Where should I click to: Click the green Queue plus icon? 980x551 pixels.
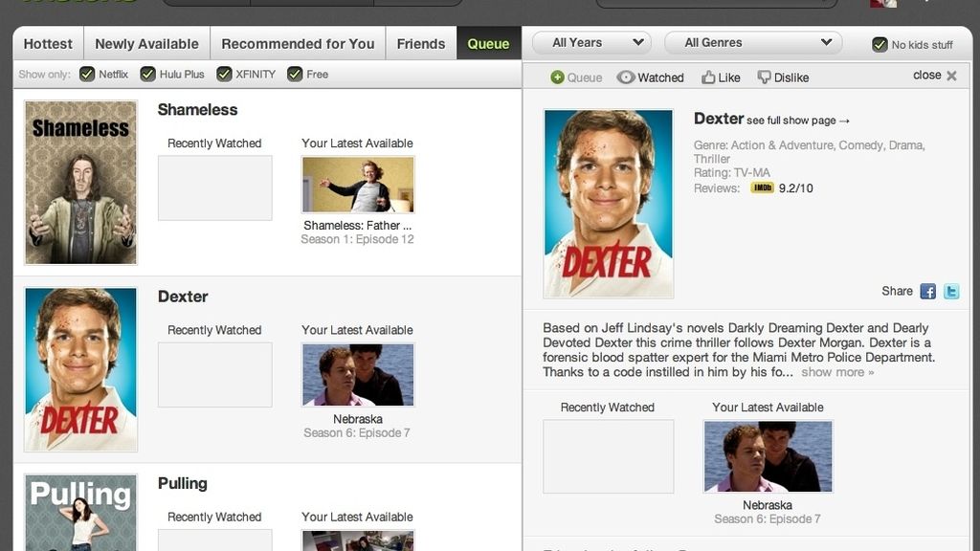pos(557,77)
